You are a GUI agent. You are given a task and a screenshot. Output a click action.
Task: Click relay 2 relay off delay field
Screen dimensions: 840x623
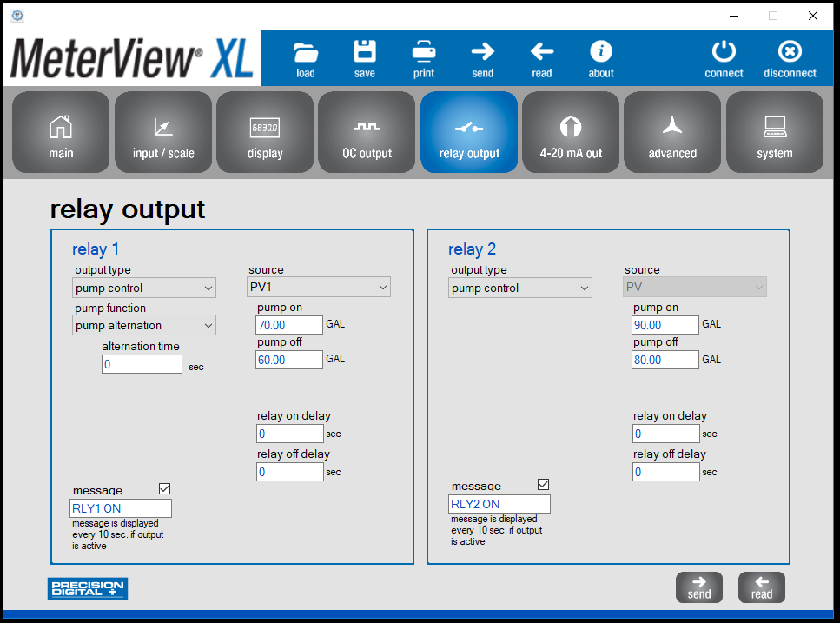[x=666, y=472]
